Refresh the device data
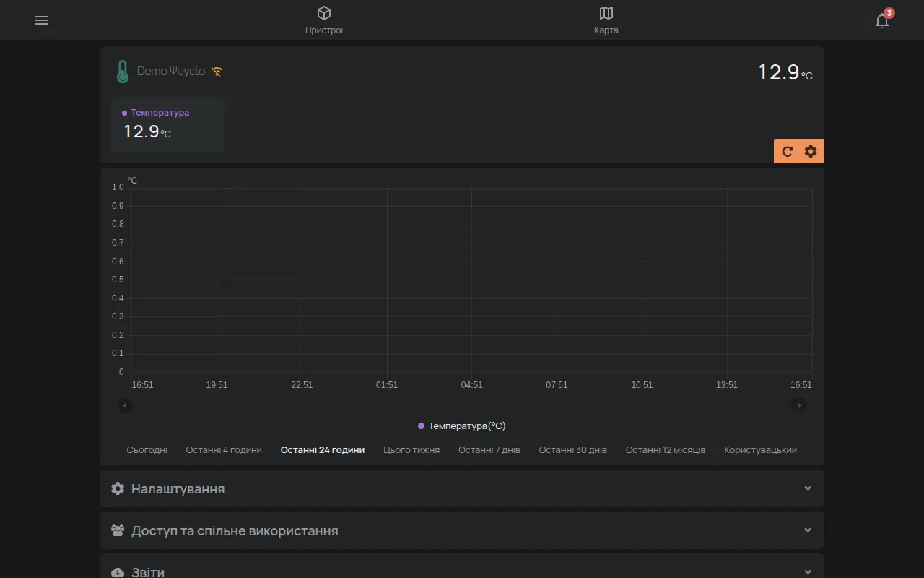 coord(788,151)
